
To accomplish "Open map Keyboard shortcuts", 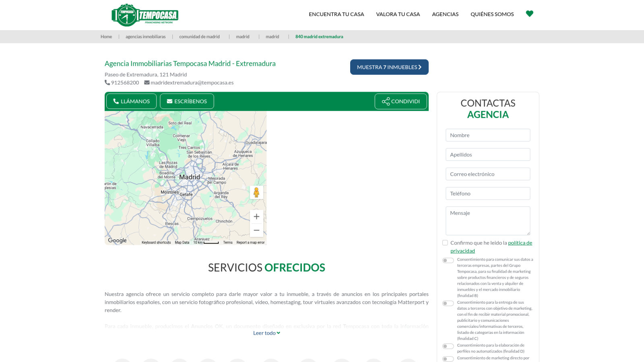I will [156, 243].
